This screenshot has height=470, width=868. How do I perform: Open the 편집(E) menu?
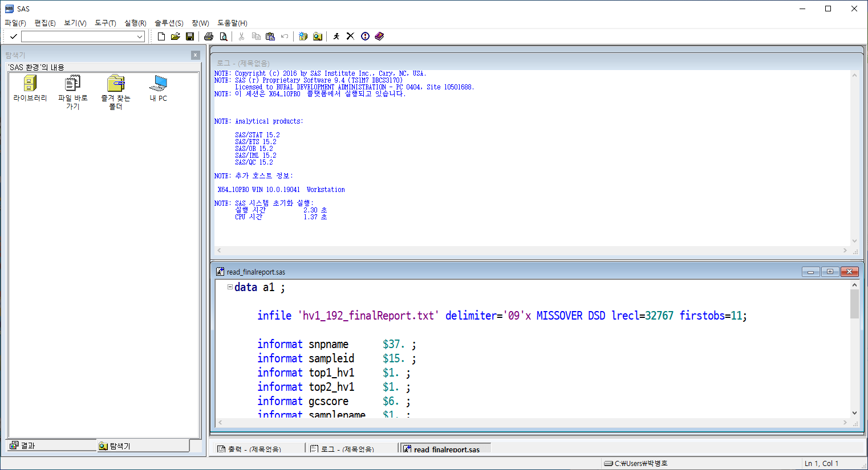(45, 23)
